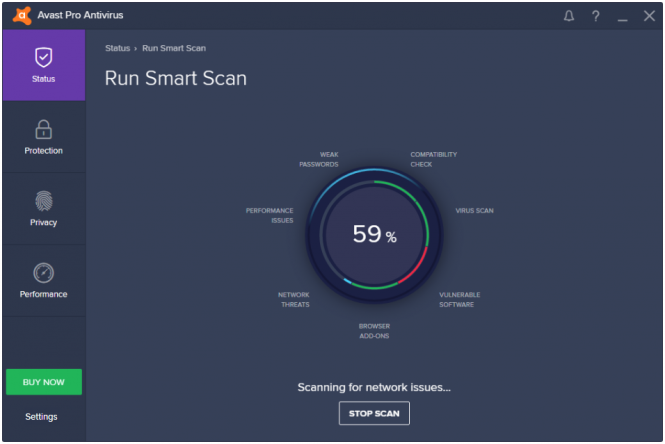Open help question mark icon

[595, 16]
